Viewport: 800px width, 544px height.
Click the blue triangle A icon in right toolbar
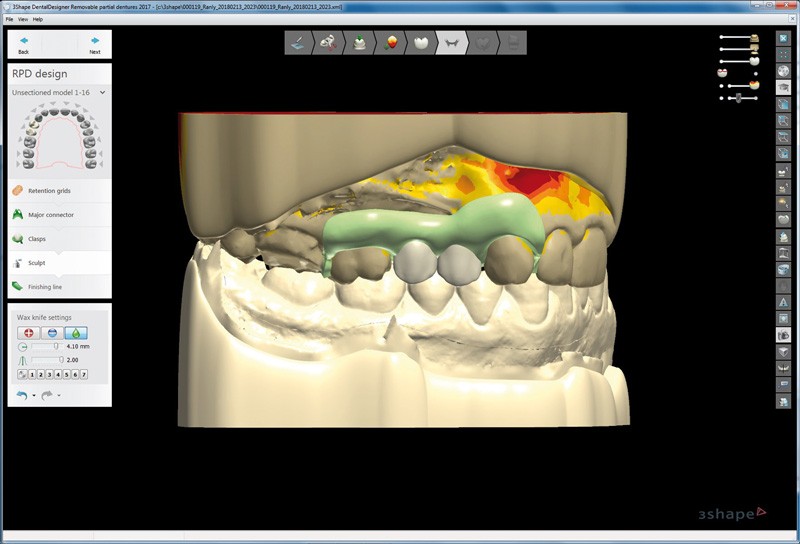coord(783,302)
